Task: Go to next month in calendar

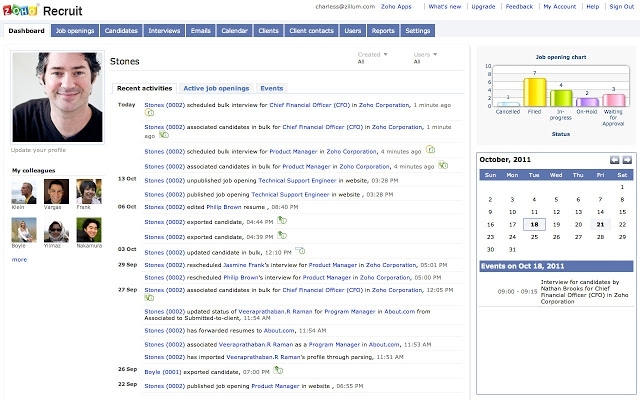Action: click(627, 160)
